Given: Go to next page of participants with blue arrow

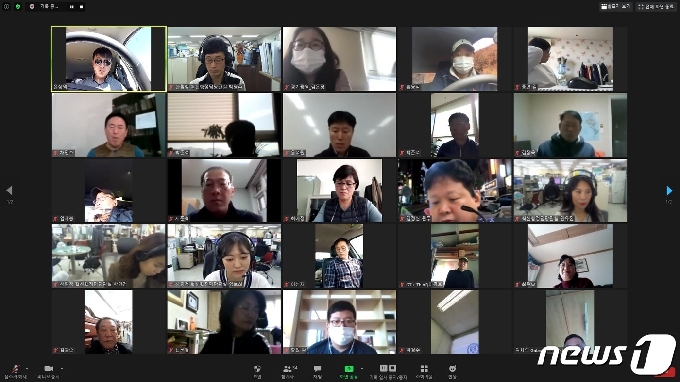Looking at the screenshot, I should coord(669,190).
